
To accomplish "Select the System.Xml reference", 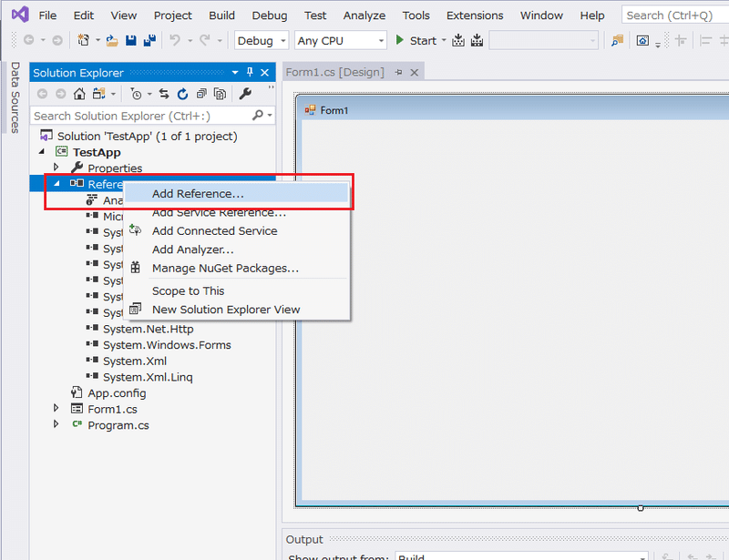I will (x=135, y=361).
